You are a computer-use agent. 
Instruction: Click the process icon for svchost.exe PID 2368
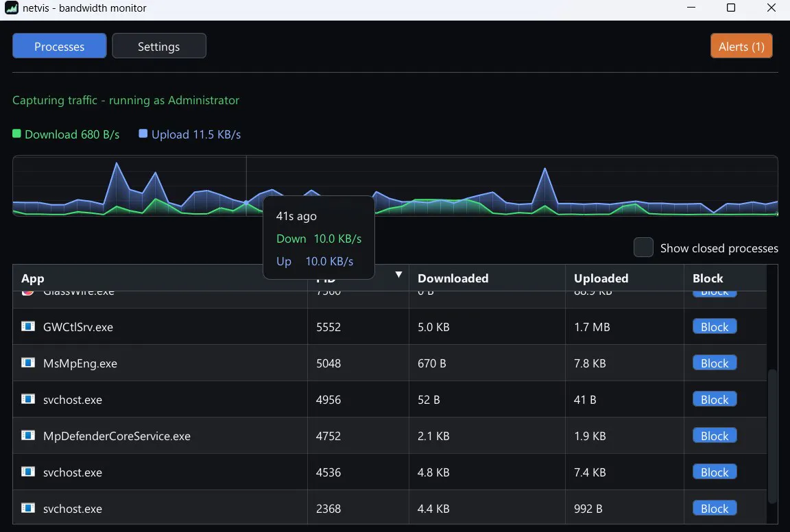point(28,508)
